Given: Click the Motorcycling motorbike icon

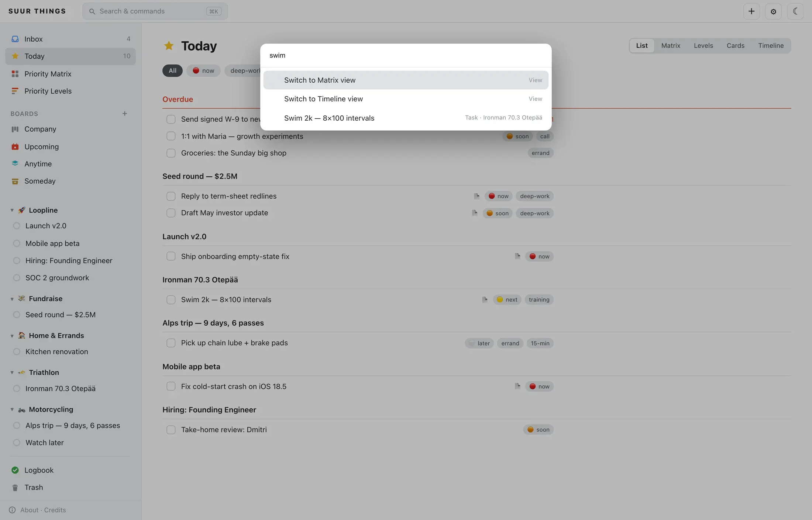Looking at the screenshot, I should [x=22, y=409].
